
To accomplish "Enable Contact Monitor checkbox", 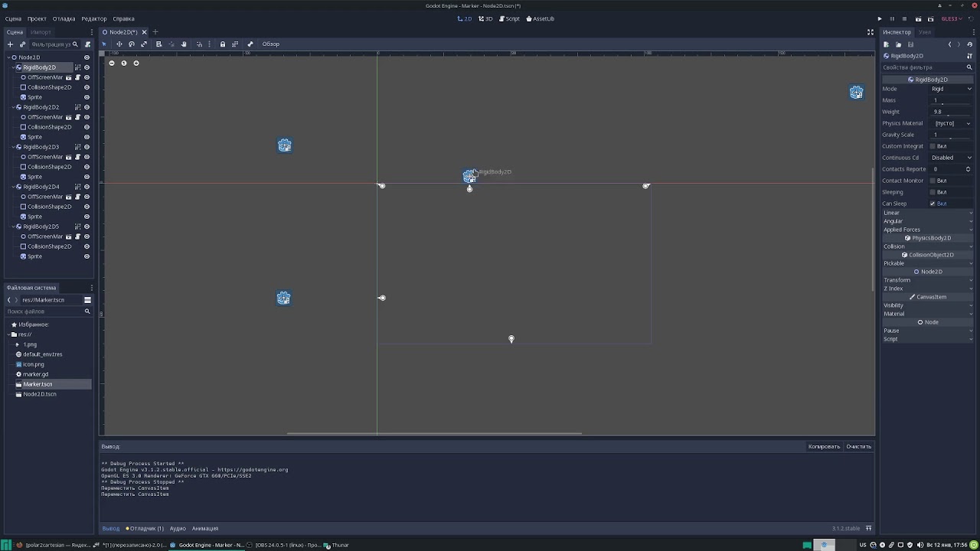I will 933,181.
